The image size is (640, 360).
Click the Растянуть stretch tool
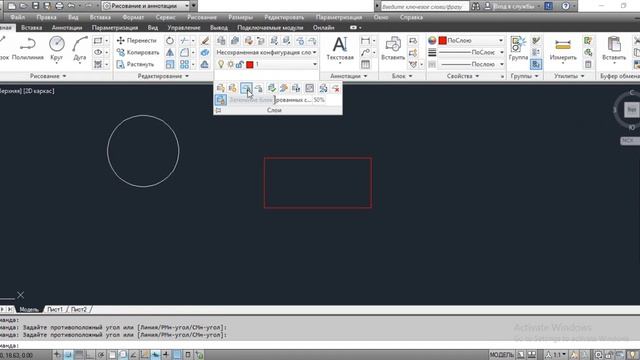(x=135, y=64)
